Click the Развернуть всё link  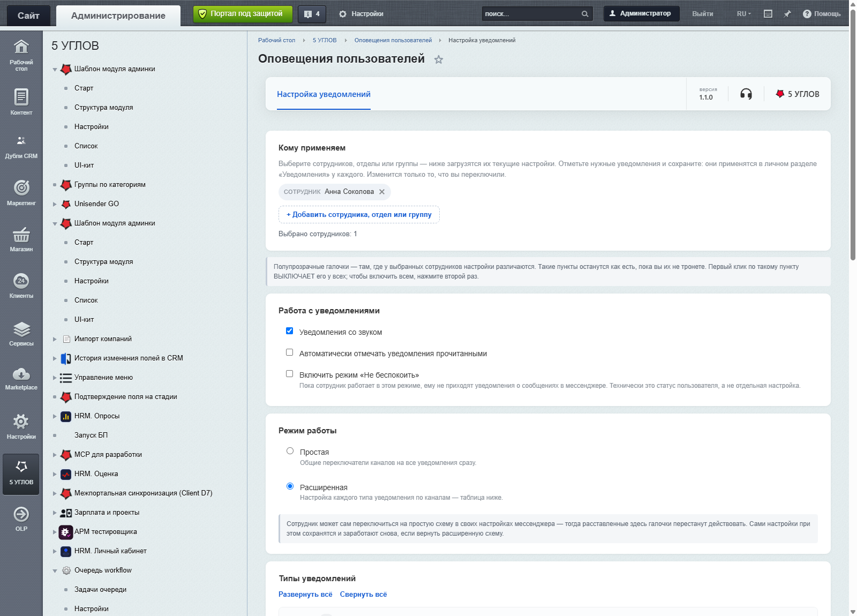coord(305,595)
